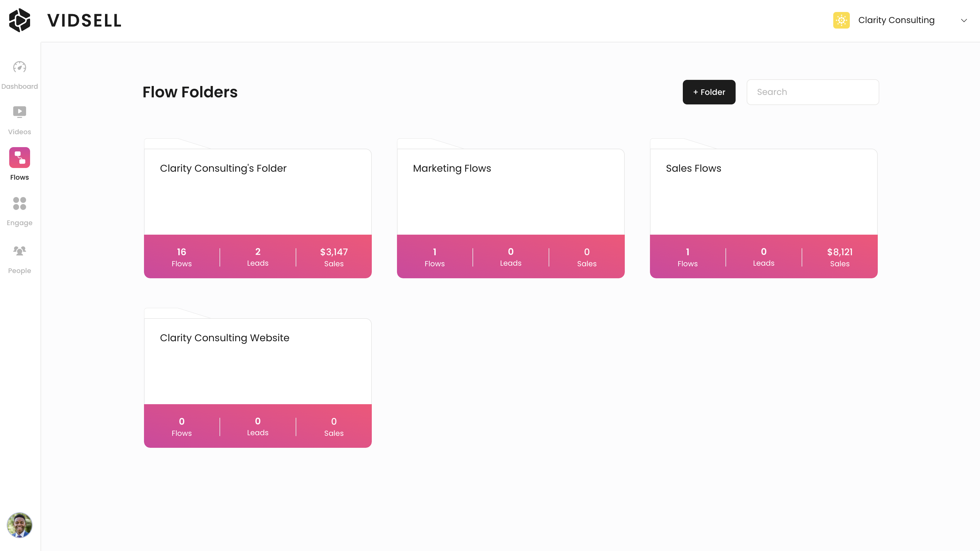Click the Search field
The image size is (980, 551).
point(813,92)
